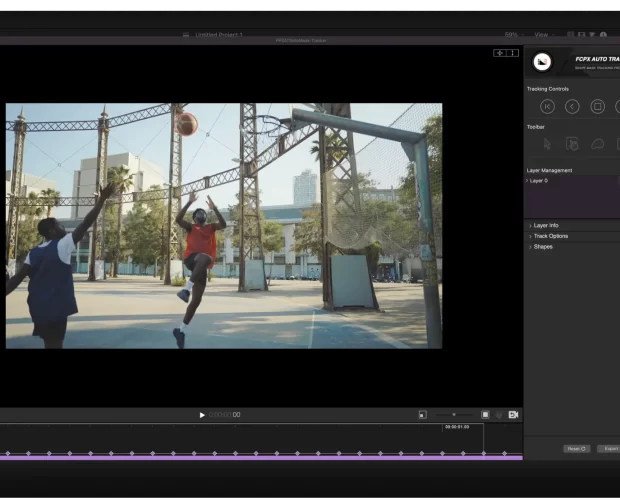The height and width of the screenshot is (500, 620).
Task: Click the go-to-first-frame tracking control
Action: (547, 107)
